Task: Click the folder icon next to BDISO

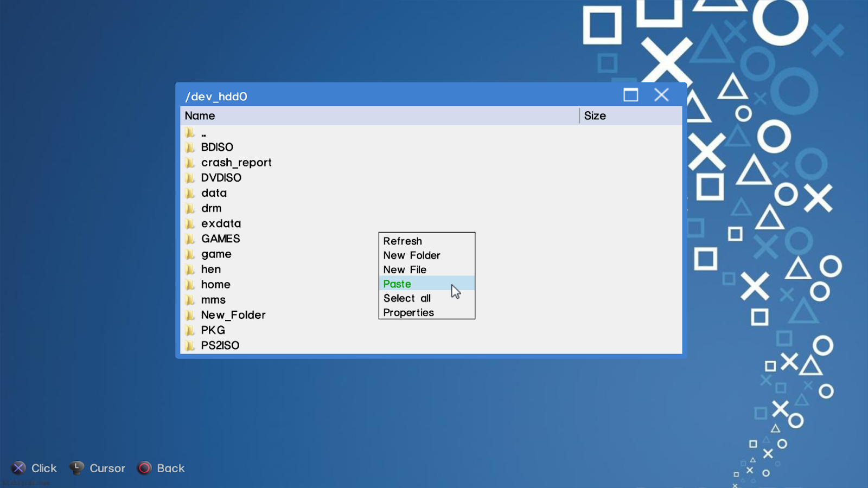Action: (x=190, y=147)
